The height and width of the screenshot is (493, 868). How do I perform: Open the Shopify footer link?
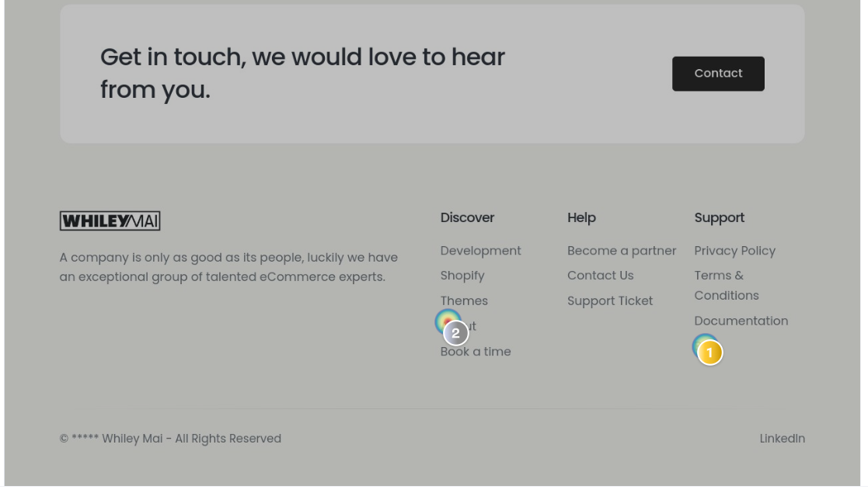click(x=462, y=276)
